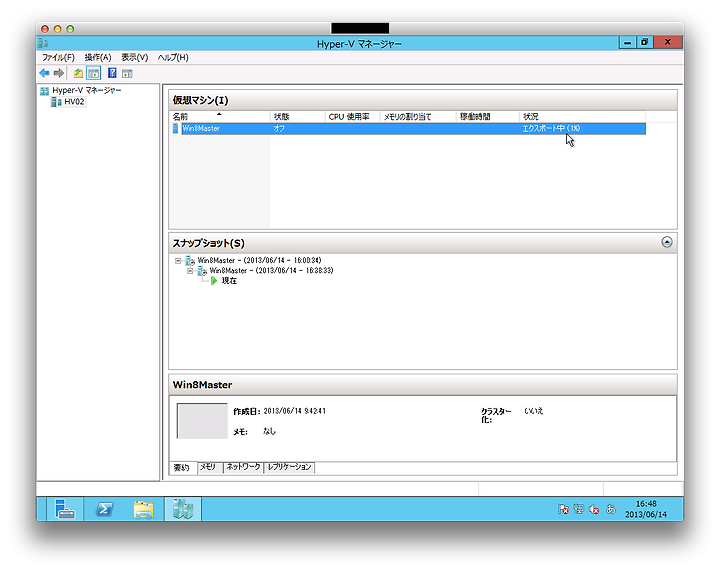Image resolution: width=720 pixels, height=571 pixels.
Task: Click the Win8Master preview thumbnail
Action: coord(202,421)
